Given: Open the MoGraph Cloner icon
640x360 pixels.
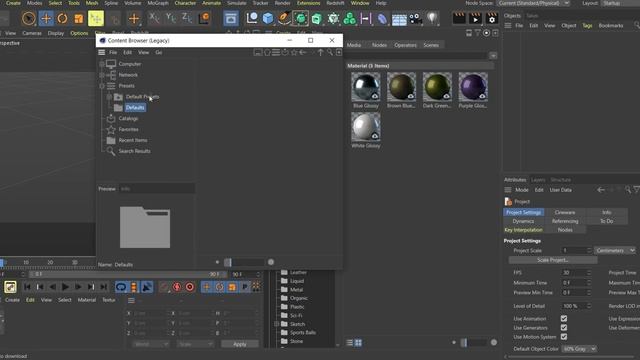Looking at the screenshot, I should tap(349, 18).
